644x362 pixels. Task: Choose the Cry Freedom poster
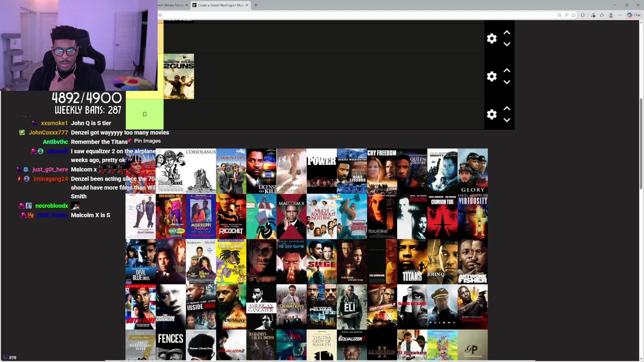pyautogui.click(x=382, y=171)
